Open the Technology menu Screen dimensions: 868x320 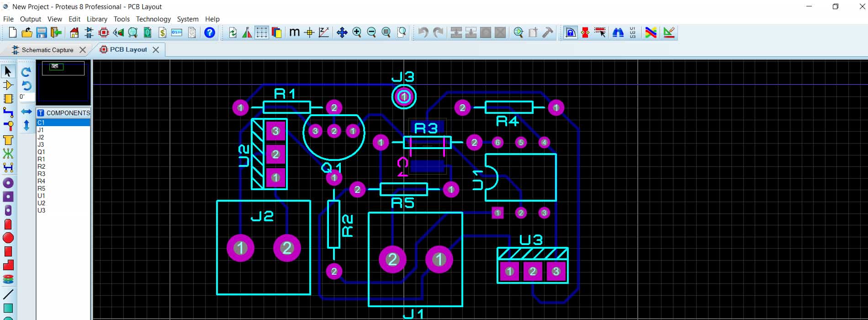click(153, 19)
